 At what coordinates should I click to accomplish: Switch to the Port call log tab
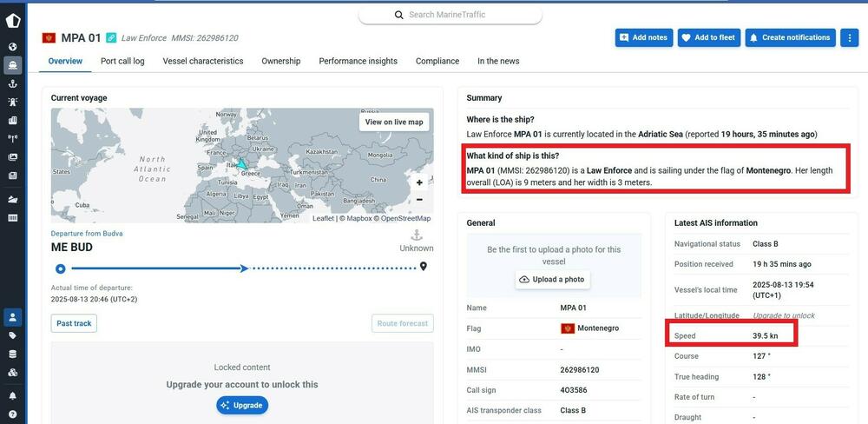122,61
